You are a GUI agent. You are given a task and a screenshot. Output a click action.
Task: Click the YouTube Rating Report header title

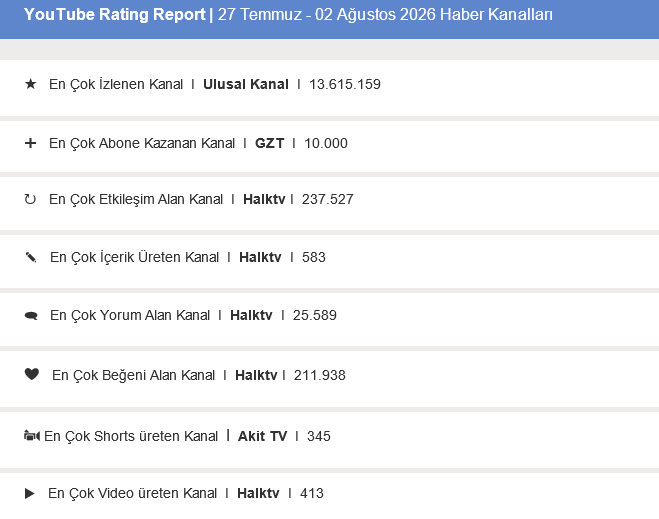[115, 15]
